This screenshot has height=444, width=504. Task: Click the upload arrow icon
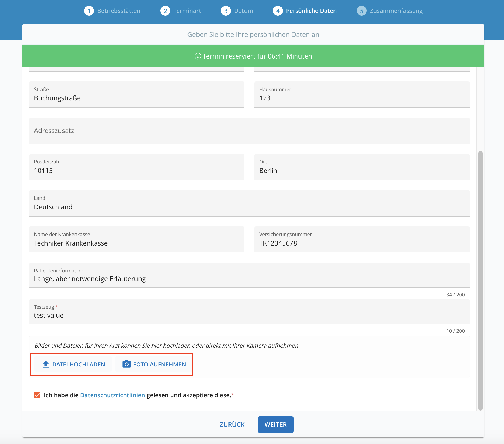[x=46, y=364]
